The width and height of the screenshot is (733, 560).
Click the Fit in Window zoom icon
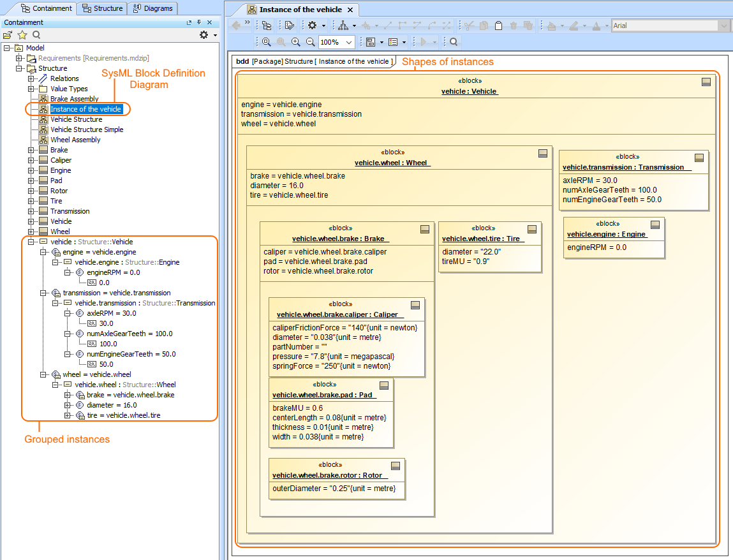267,42
